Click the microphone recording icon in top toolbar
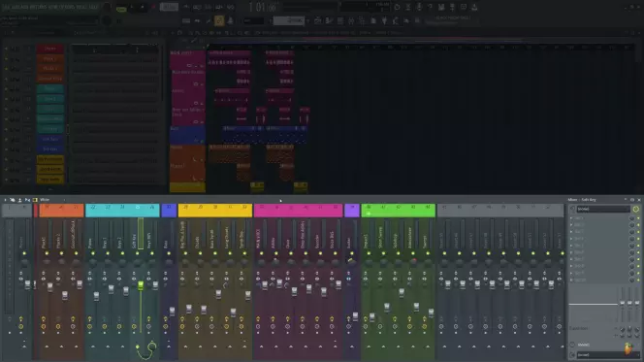Image resolution: width=644 pixels, height=362 pixels. coord(419,7)
